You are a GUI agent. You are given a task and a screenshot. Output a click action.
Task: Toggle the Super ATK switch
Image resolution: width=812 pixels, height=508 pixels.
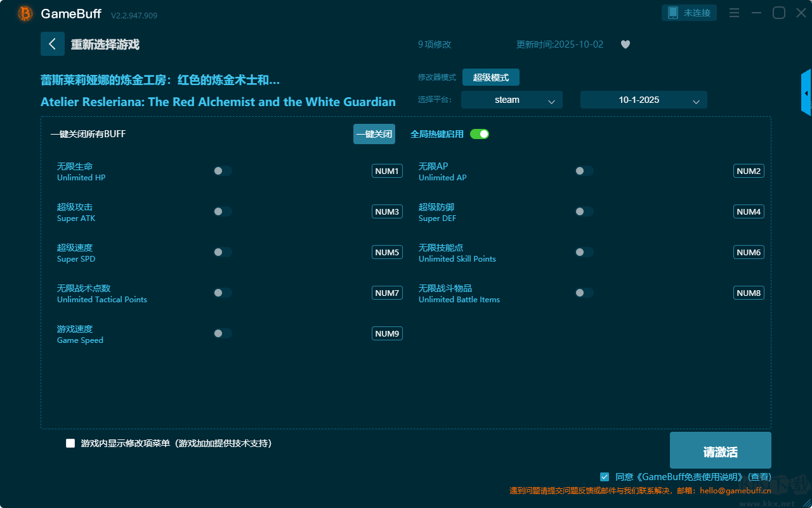coord(223,211)
